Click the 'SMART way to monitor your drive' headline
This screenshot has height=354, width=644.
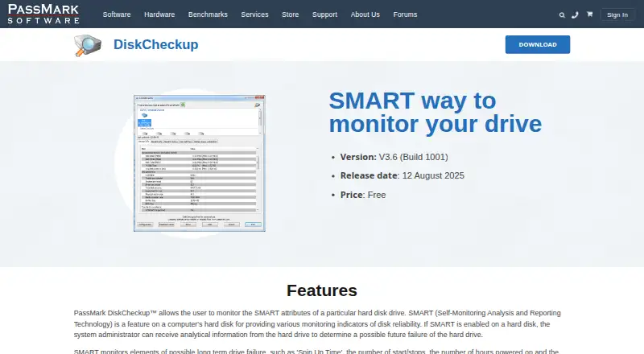pyautogui.click(x=436, y=112)
